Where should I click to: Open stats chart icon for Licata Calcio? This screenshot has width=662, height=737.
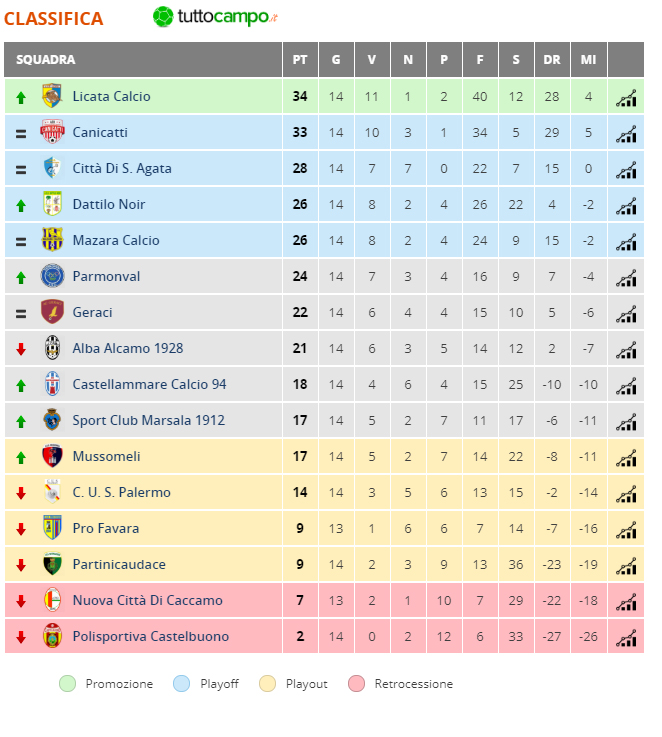[626, 98]
